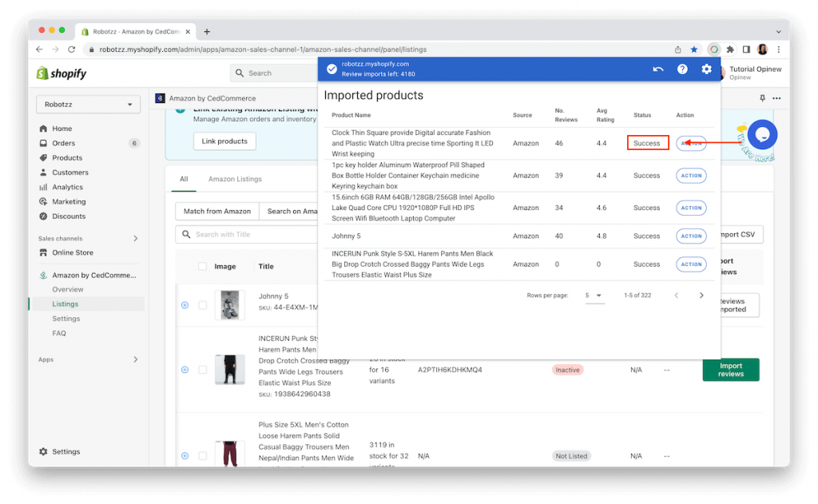Expand the Sales channels section
The image size is (818, 504).
(x=136, y=239)
